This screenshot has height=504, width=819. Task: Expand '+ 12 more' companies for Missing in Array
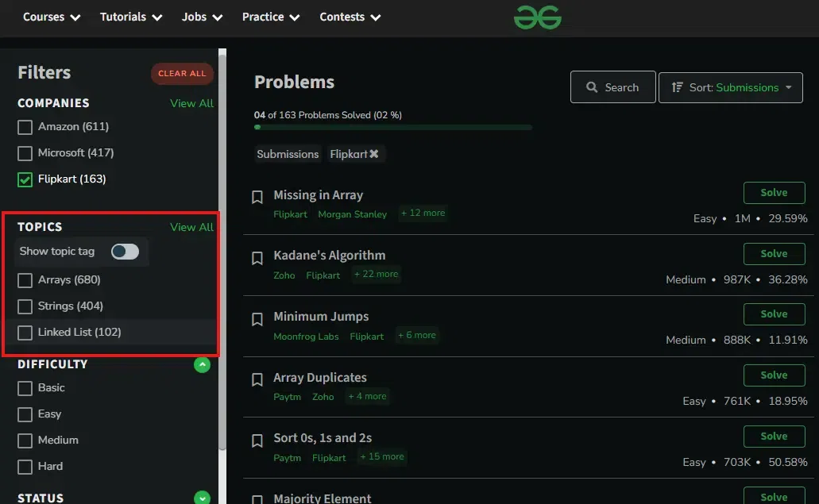point(423,213)
